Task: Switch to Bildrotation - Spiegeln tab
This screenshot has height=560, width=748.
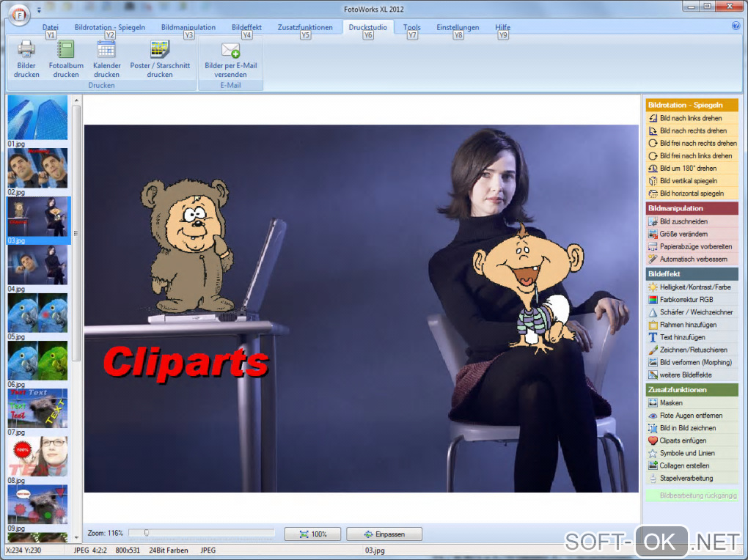Action: (110, 27)
